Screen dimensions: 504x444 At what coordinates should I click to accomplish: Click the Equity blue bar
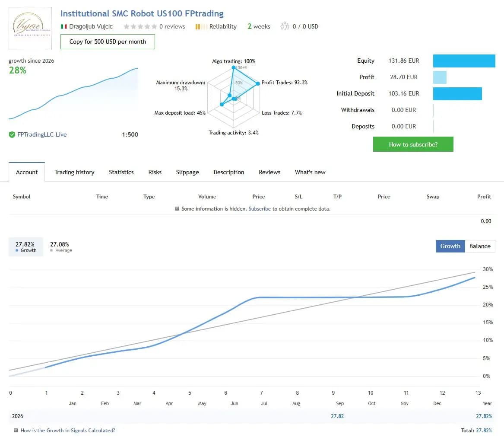pos(464,61)
